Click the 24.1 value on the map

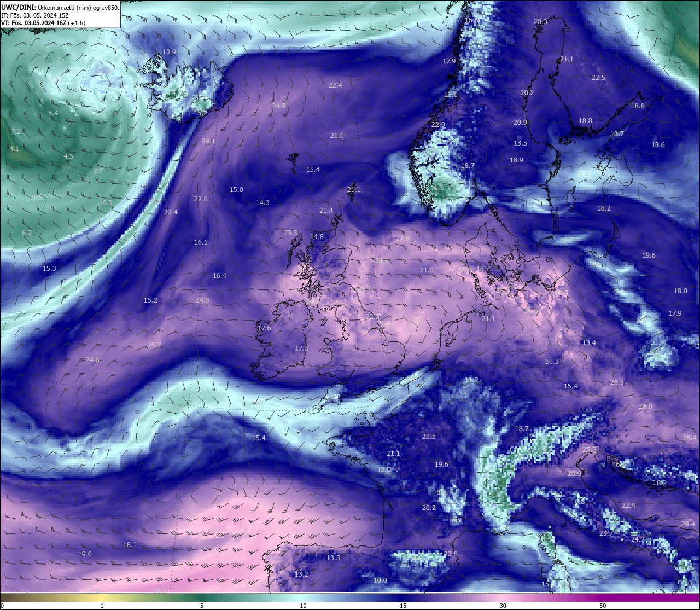[x=208, y=141]
